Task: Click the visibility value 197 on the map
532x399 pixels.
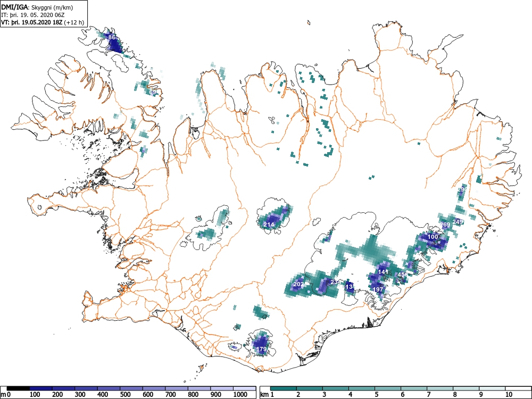Action: tap(378, 289)
